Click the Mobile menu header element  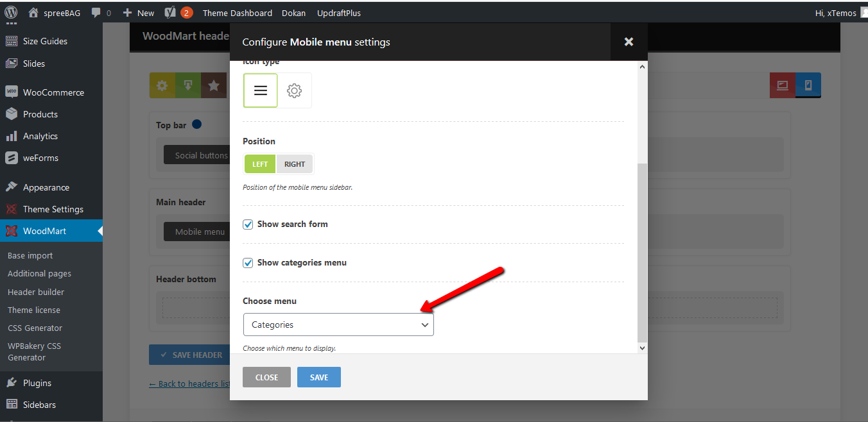(196, 232)
